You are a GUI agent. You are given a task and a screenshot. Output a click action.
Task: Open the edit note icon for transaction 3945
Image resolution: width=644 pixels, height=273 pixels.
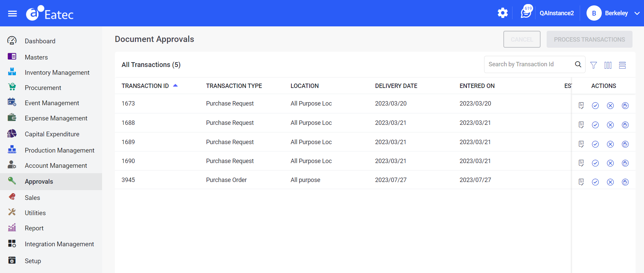(581, 182)
